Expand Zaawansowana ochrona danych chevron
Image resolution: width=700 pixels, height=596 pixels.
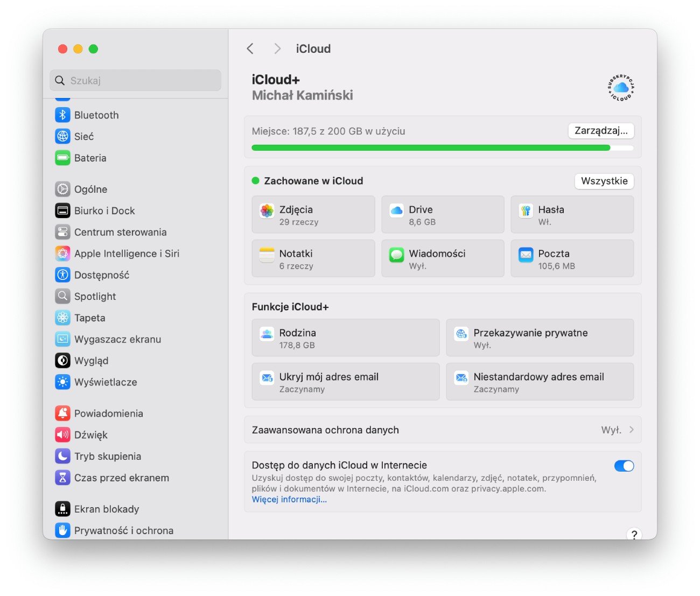(x=631, y=430)
